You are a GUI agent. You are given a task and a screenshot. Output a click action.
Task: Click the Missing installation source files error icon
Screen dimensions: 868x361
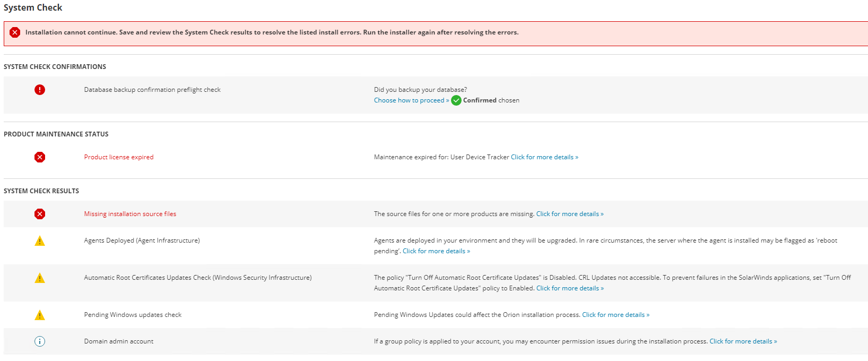[40, 214]
